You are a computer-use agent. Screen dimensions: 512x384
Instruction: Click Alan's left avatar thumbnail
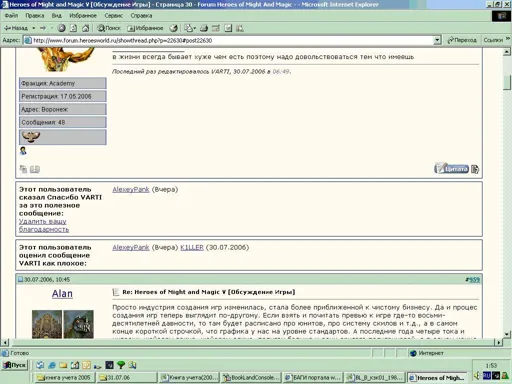[47, 324]
